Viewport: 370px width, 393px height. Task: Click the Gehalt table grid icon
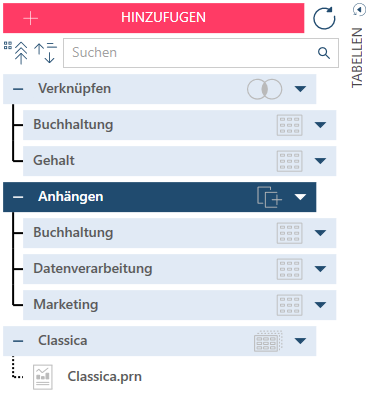(290, 161)
